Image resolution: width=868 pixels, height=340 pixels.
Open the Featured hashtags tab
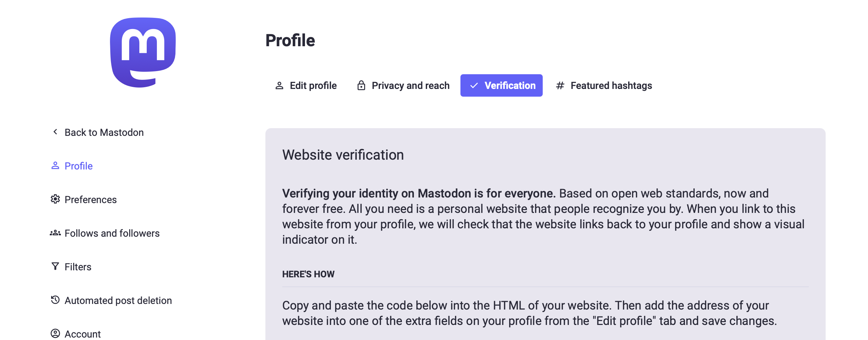click(x=611, y=85)
